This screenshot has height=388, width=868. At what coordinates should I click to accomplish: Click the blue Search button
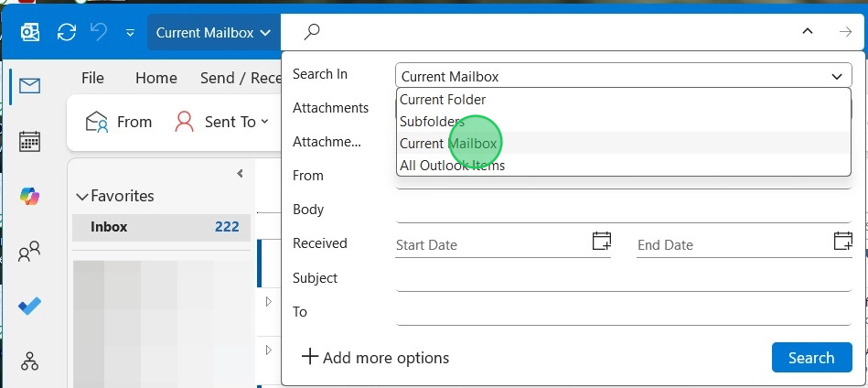point(811,358)
